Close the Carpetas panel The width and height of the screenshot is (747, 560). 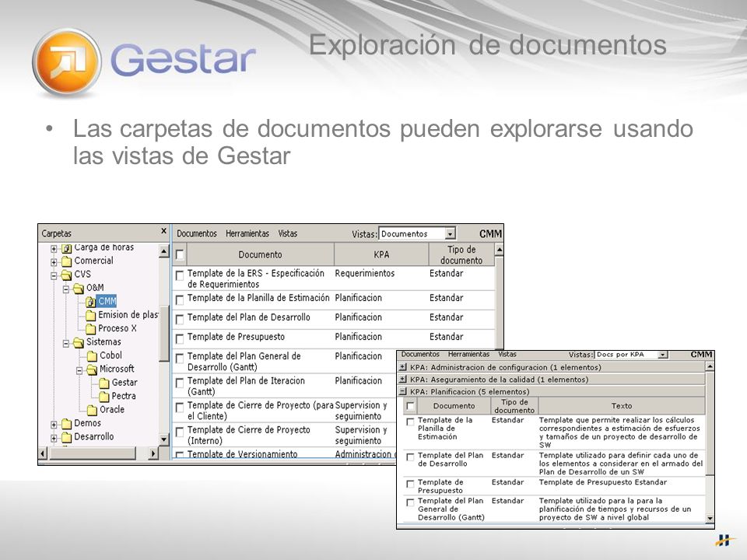pyautogui.click(x=163, y=231)
